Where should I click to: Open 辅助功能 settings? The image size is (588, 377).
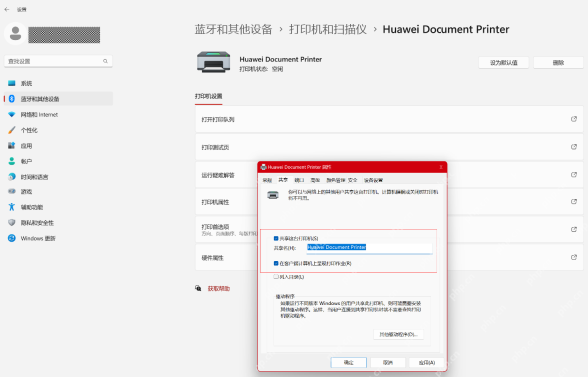coord(58,207)
